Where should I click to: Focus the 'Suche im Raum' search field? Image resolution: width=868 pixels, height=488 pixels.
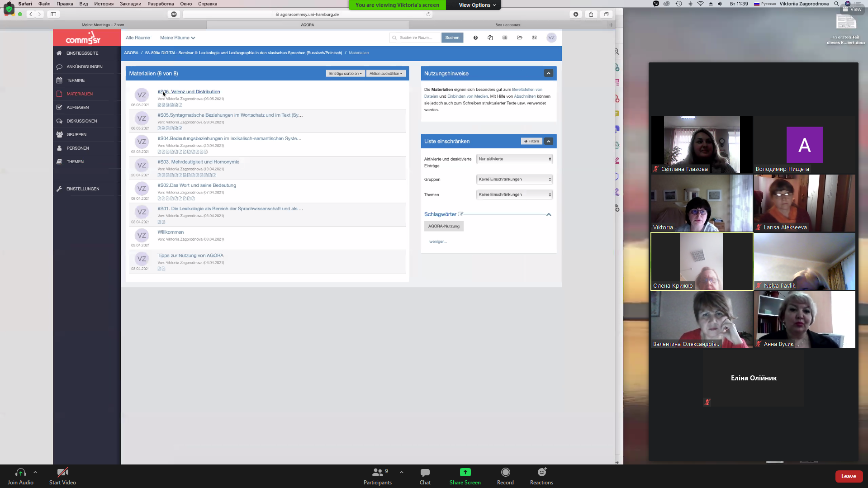tap(415, 38)
